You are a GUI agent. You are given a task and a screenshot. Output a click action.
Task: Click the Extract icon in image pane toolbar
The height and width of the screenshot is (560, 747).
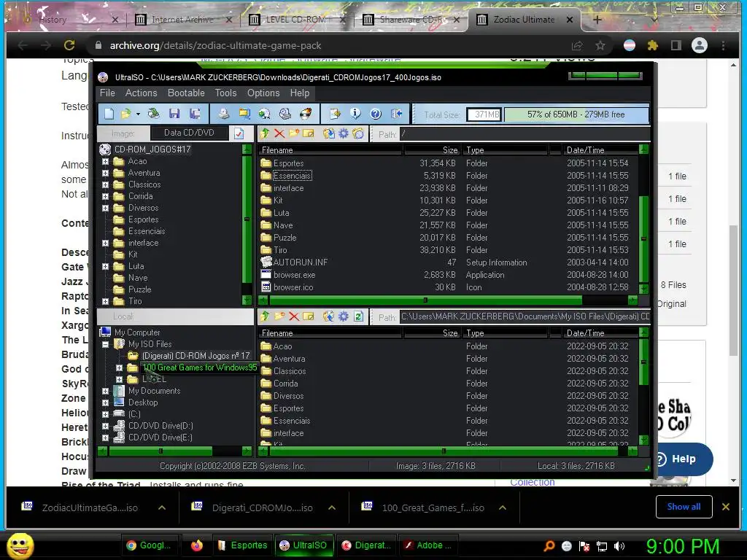click(329, 134)
